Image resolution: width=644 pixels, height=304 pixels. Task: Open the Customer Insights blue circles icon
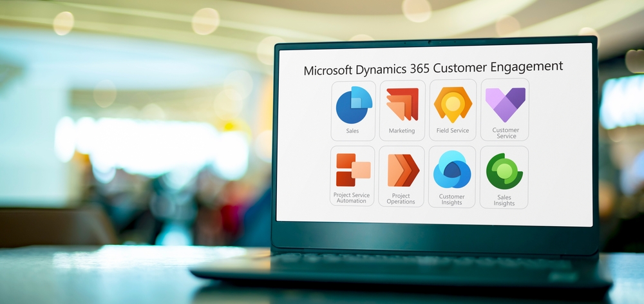click(x=452, y=169)
